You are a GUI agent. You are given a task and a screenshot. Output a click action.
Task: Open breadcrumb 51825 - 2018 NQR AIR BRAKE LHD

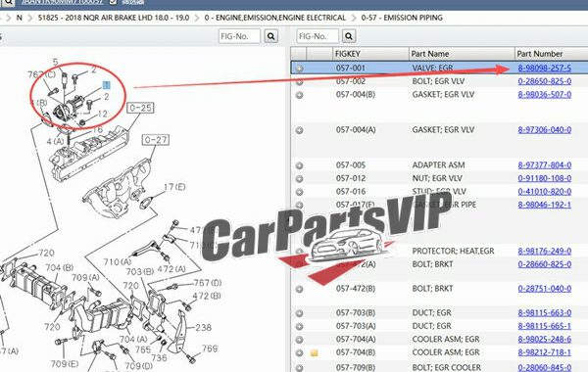click(114, 18)
